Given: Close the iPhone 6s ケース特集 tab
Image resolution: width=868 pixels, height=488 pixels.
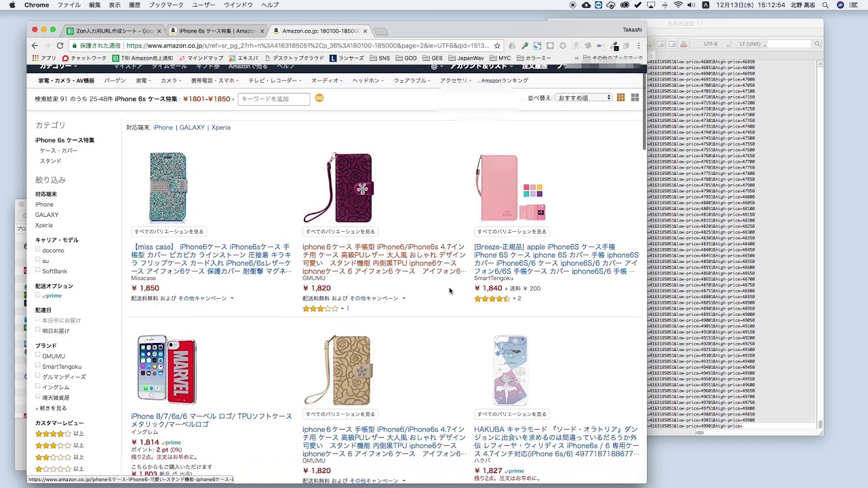Looking at the screenshot, I should (x=262, y=30).
